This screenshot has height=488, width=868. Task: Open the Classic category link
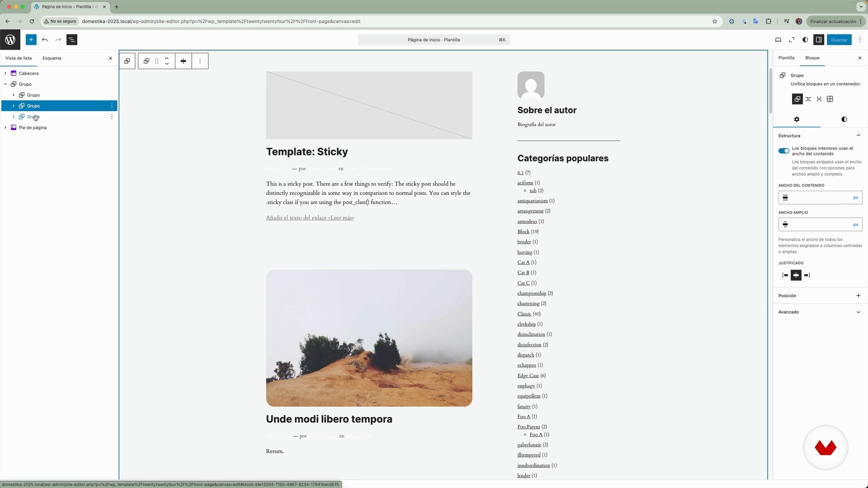pos(524,314)
